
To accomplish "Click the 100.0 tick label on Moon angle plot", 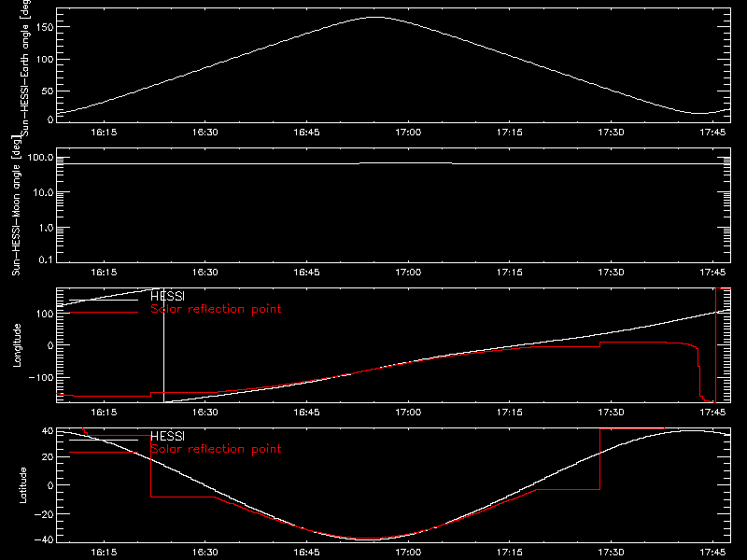I will click(40, 157).
